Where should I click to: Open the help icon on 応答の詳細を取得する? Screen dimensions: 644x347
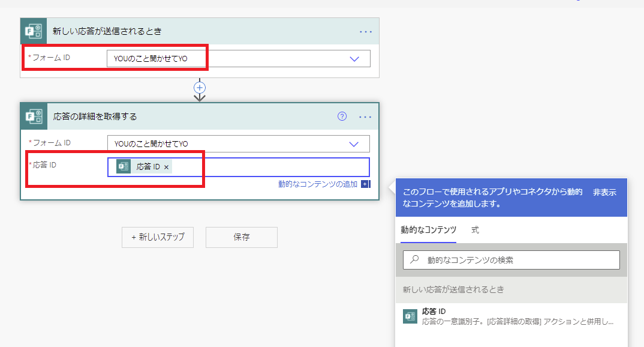(x=341, y=116)
